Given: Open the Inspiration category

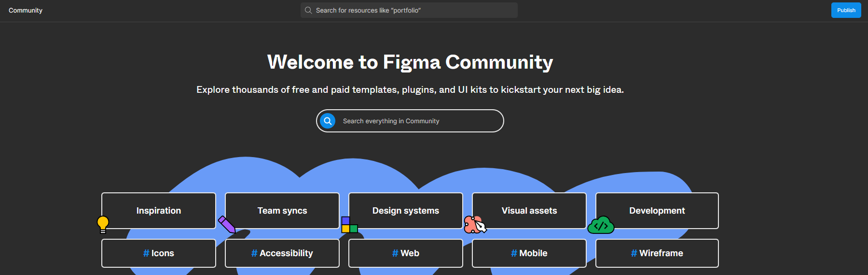Looking at the screenshot, I should pyautogui.click(x=159, y=211).
